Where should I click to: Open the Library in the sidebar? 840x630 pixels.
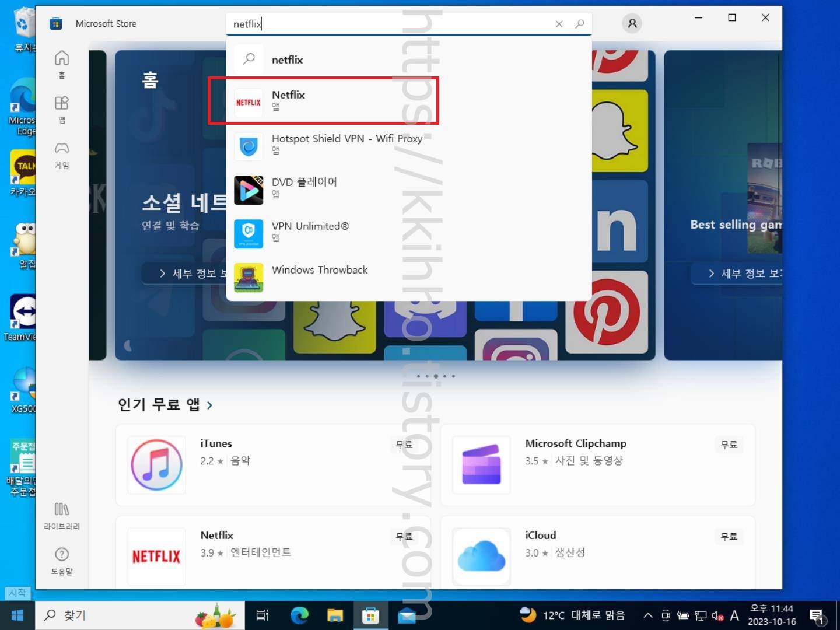pos(62,516)
